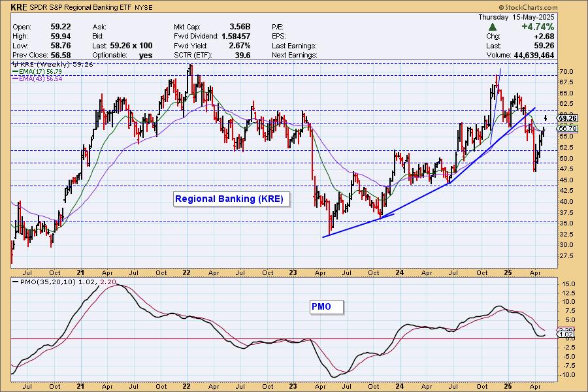Click the 15.0 label on the PMO axis
This screenshot has height=392, width=588.
[568, 284]
